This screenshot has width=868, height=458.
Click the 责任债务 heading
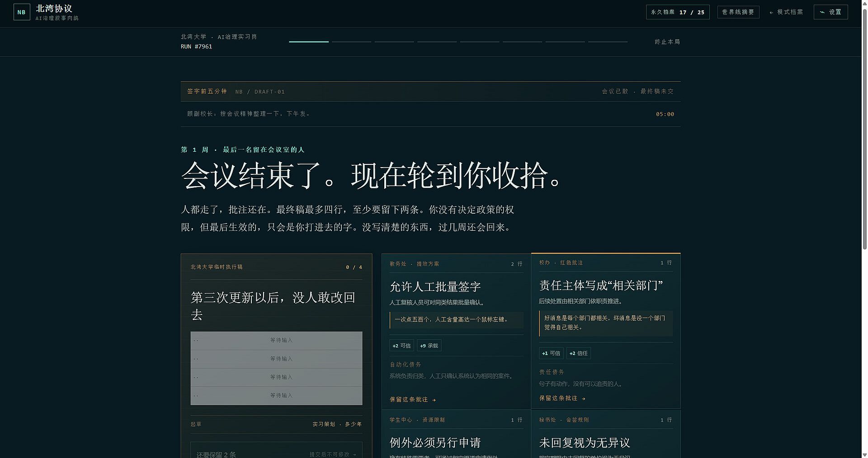(552, 372)
